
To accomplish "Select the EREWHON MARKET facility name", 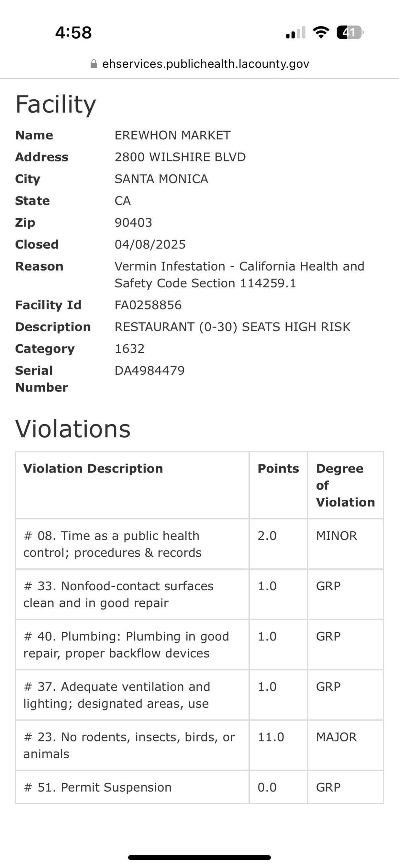I will click(x=173, y=135).
